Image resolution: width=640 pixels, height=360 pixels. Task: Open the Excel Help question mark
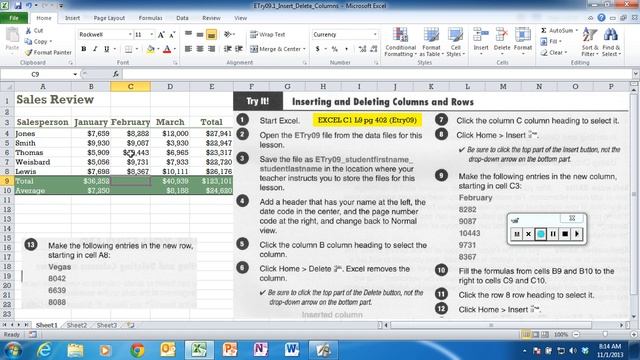[601, 18]
